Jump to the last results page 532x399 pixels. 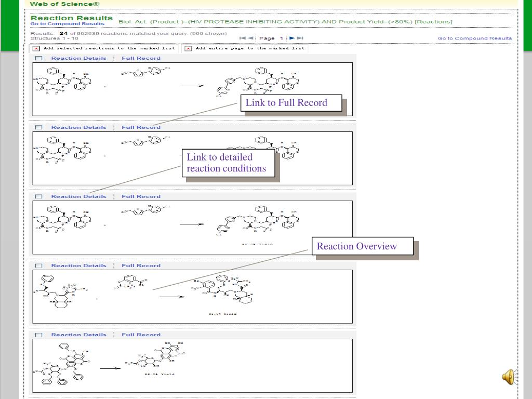coord(300,38)
